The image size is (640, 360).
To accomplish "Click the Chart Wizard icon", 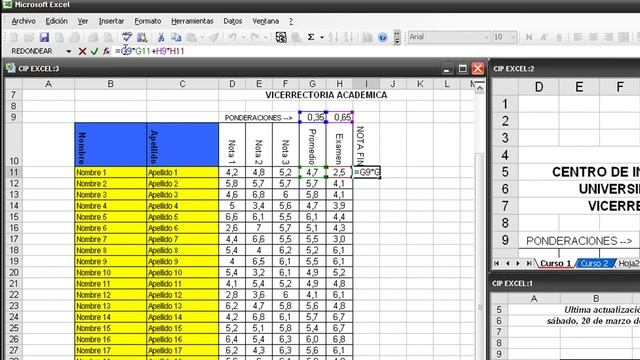I will tap(367, 38).
